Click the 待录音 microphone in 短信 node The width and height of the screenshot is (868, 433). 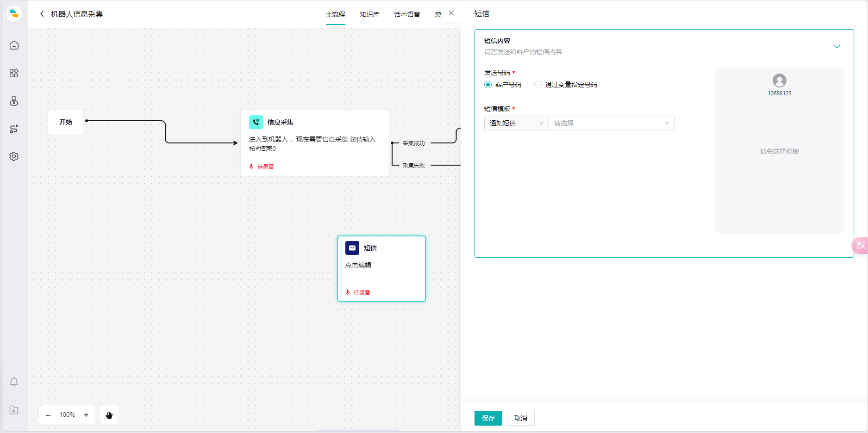point(348,292)
